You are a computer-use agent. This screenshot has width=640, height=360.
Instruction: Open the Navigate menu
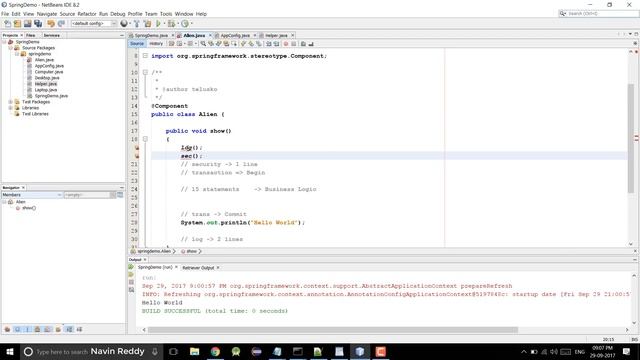[47, 14]
